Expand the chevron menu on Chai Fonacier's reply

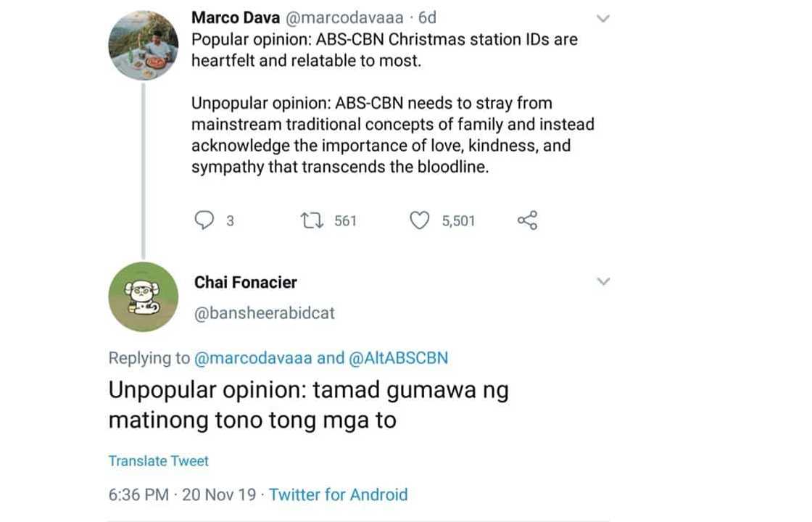pyautogui.click(x=602, y=281)
